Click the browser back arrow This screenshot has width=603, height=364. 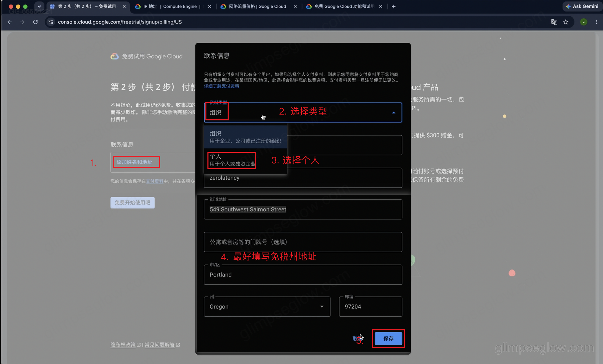[9, 22]
